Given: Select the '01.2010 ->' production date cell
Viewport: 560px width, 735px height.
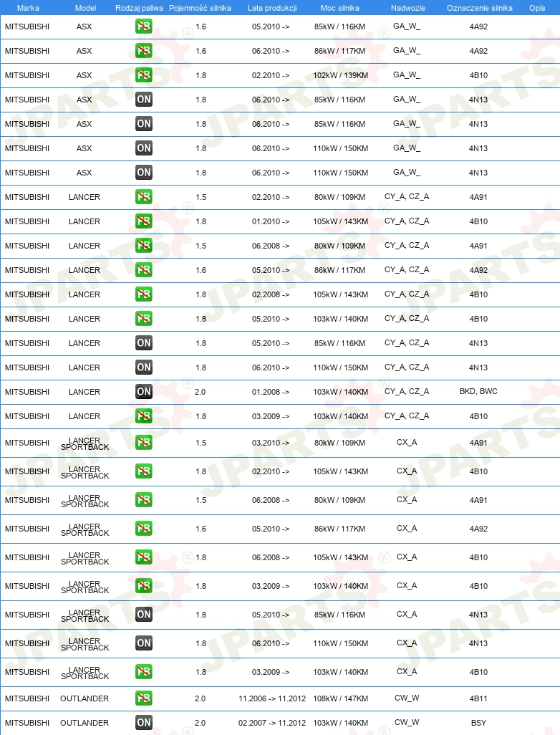Looking at the screenshot, I should (x=271, y=222).
